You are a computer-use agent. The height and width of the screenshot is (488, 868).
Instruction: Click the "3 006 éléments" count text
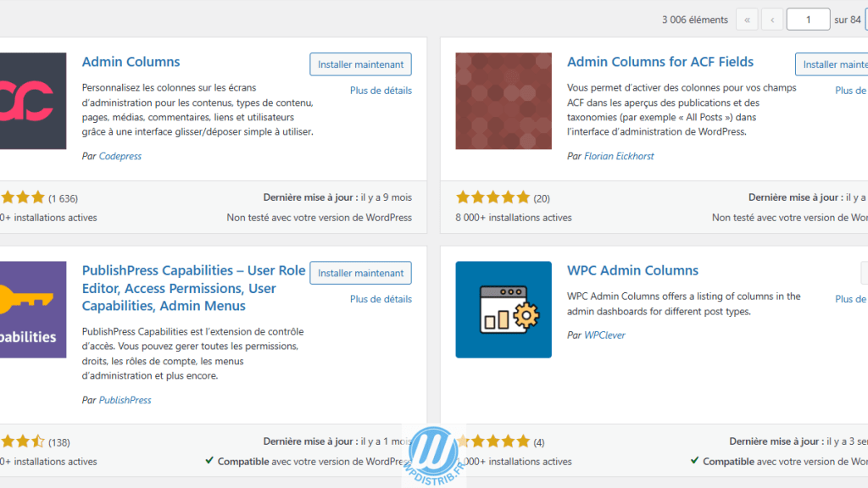(695, 19)
